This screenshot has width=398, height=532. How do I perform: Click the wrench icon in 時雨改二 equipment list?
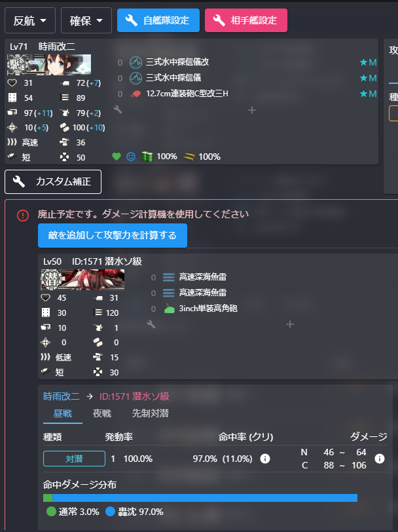(x=118, y=109)
